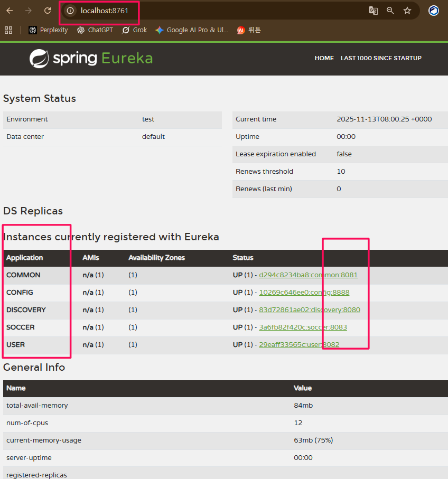Select the CONFIG application cell

20,293
